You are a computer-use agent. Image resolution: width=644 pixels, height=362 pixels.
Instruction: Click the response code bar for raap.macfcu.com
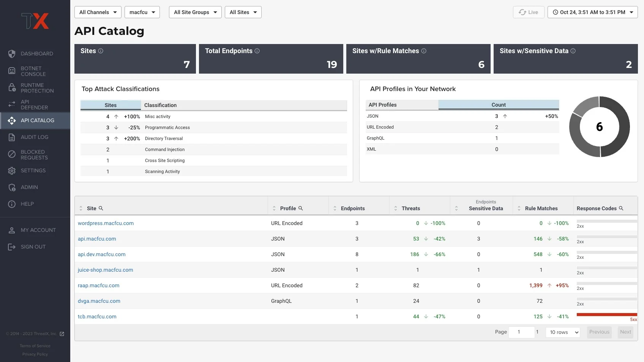coord(607,283)
